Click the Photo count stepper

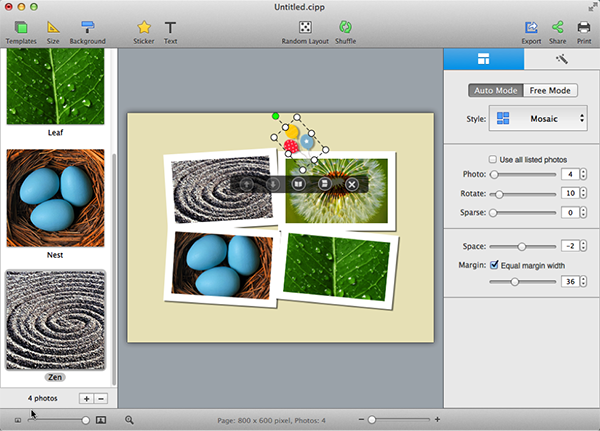(x=583, y=175)
